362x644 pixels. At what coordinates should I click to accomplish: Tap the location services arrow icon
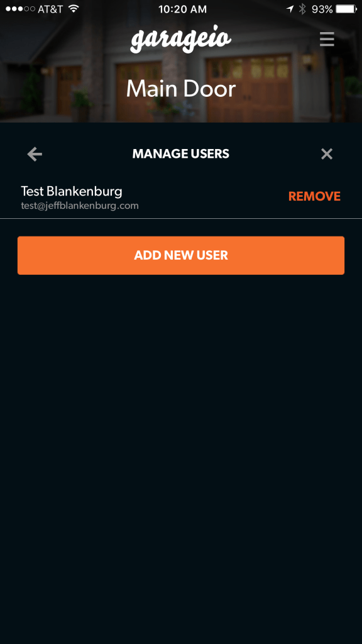tap(290, 9)
